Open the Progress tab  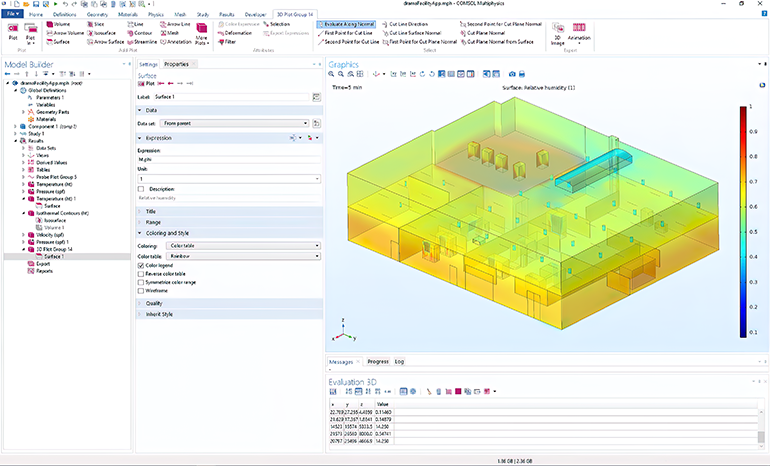378,361
